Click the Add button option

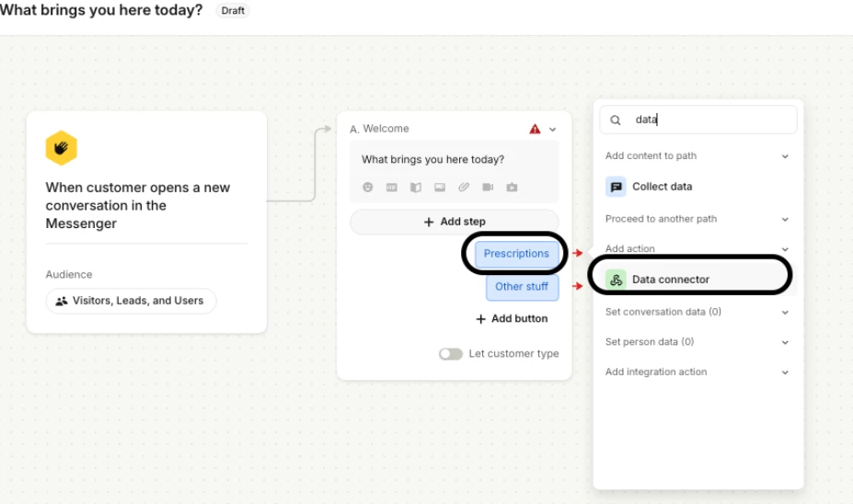(x=512, y=319)
